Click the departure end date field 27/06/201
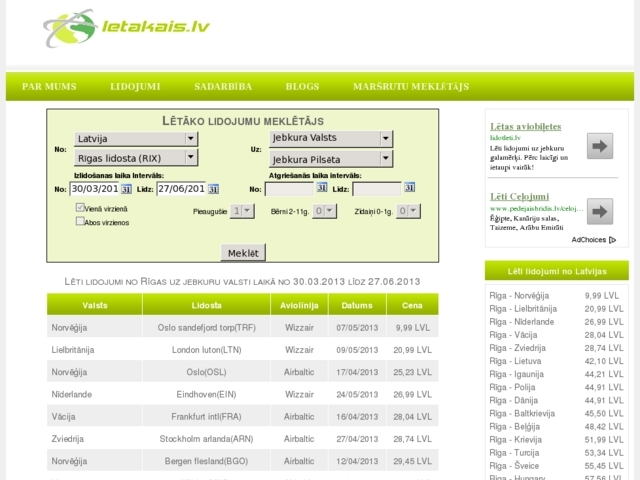Image resolution: width=640 pixels, height=480 pixels. 182,189
